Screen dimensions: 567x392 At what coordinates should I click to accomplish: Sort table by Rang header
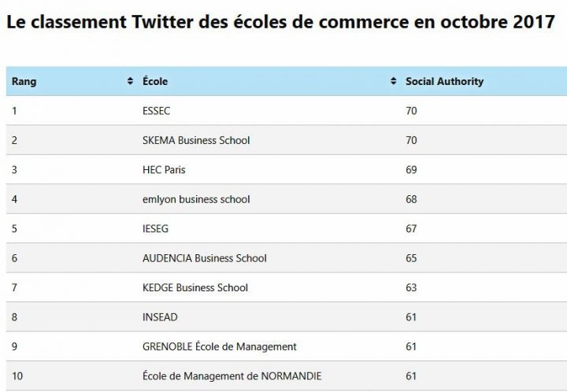(x=24, y=82)
